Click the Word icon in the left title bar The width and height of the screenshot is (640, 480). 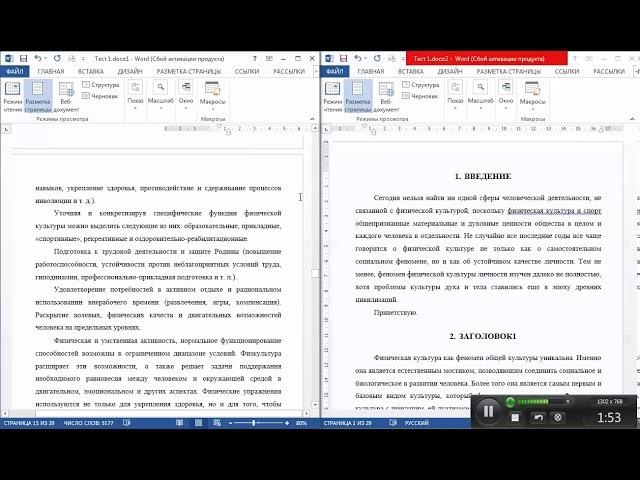pyautogui.click(x=9, y=59)
